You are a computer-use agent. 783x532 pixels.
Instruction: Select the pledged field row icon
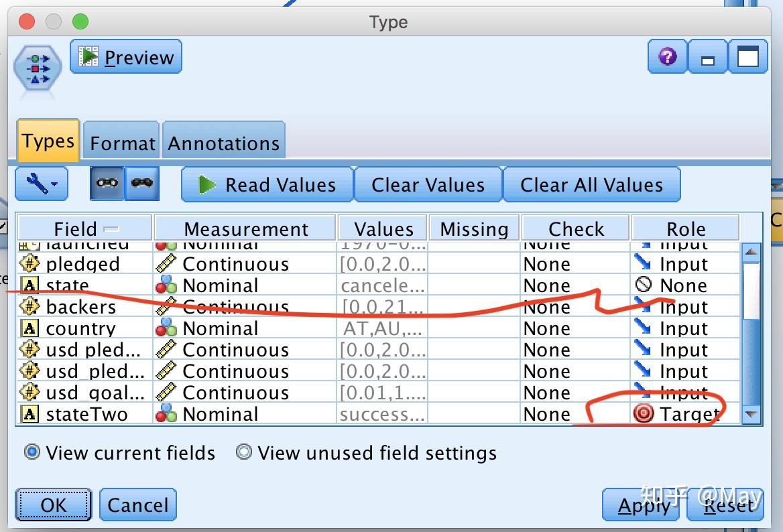click(x=29, y=263)
